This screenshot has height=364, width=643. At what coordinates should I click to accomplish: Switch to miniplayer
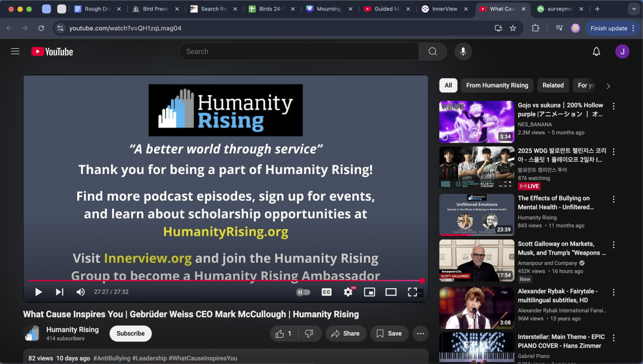370,292
